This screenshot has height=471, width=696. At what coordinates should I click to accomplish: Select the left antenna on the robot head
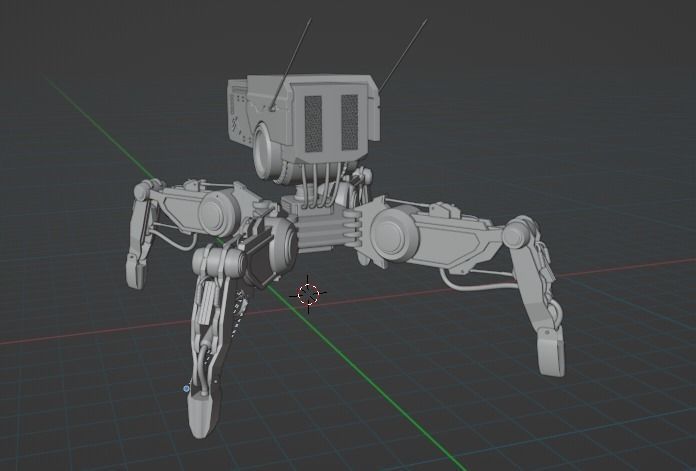coord(292,64)
